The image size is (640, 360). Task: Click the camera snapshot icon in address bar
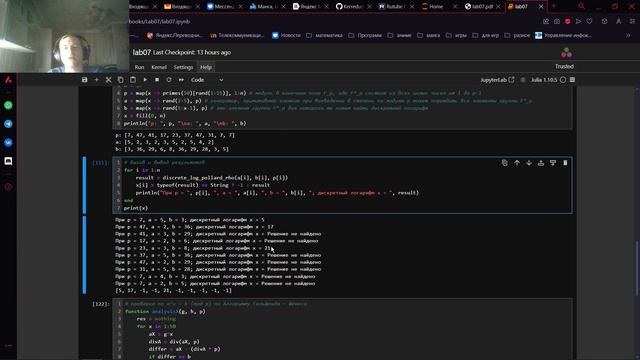(557, 21)
